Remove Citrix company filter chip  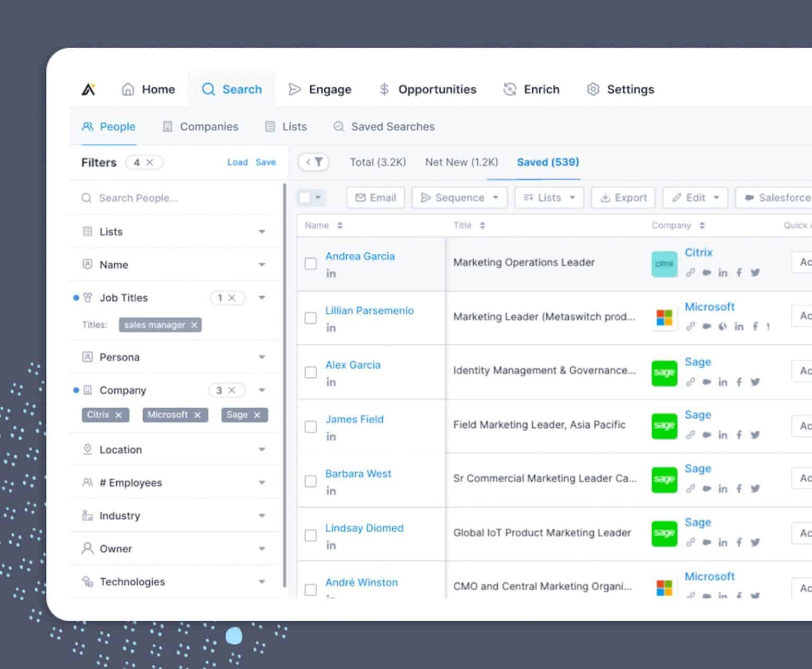[x=118, y=415]
